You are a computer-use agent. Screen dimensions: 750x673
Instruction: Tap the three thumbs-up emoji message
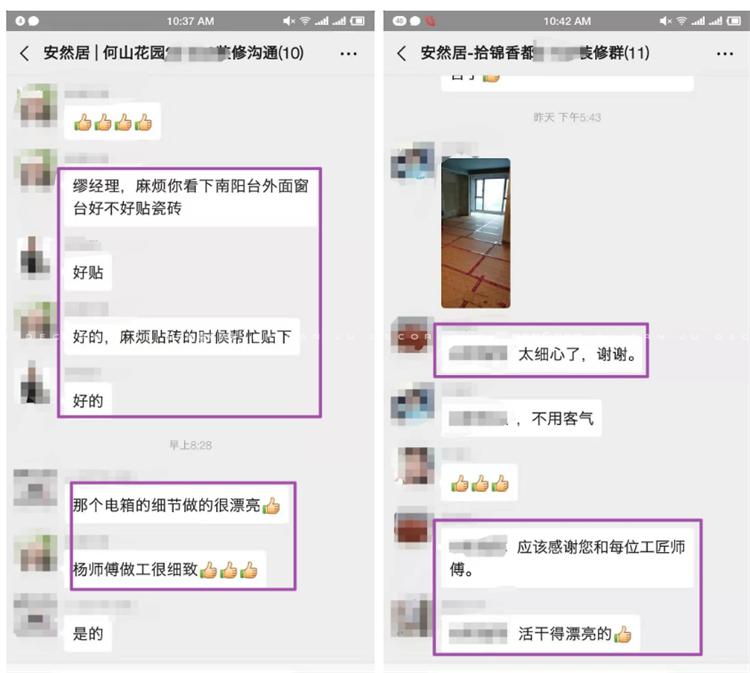[x=479, y=483]
